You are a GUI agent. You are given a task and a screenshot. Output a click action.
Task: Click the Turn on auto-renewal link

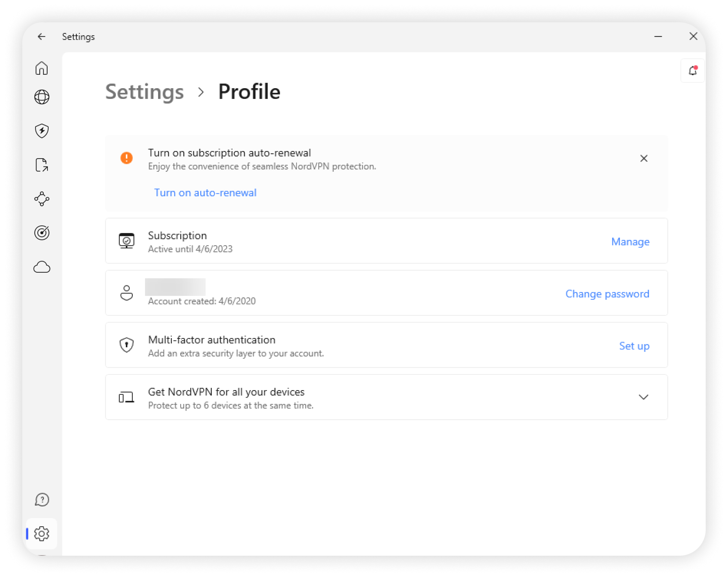pyautogui.click(x=205, y=193)
